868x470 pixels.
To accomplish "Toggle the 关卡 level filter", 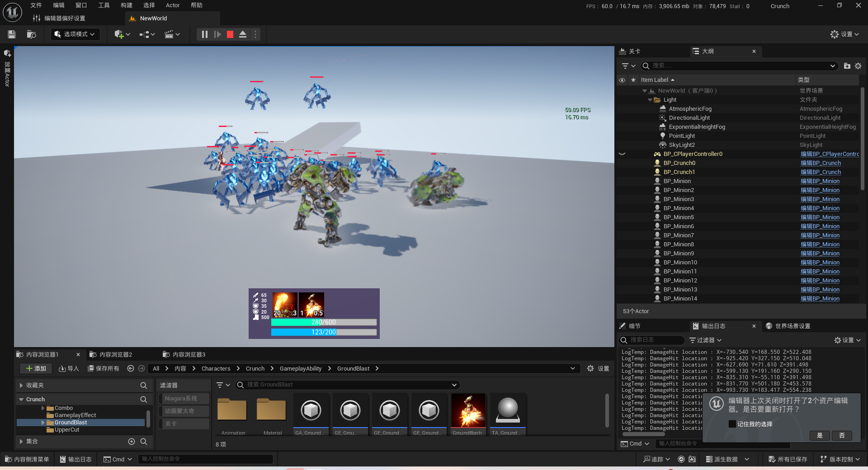I will click(x=184, y=424).
